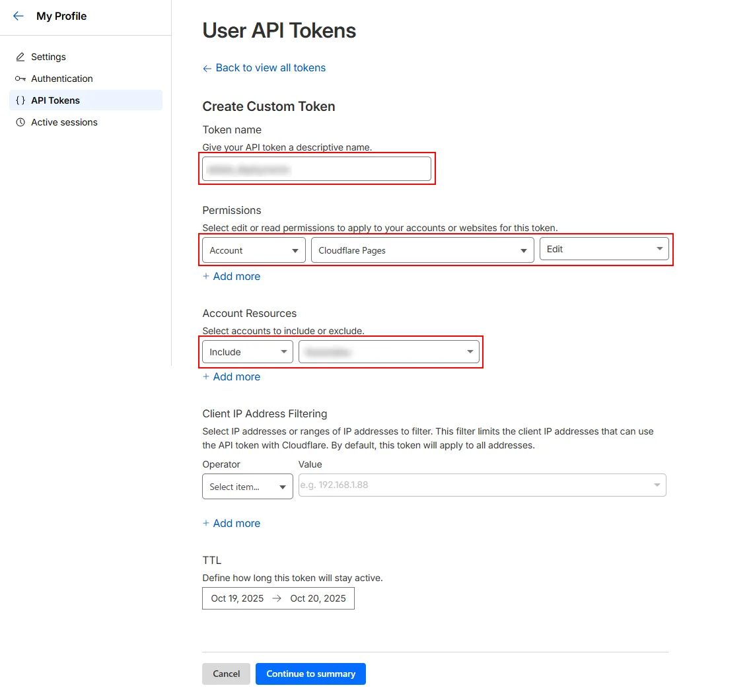The width and height of the screenshot is (753, 700).
Task: Click the Continue to summary button
Action: coord(310,674)
